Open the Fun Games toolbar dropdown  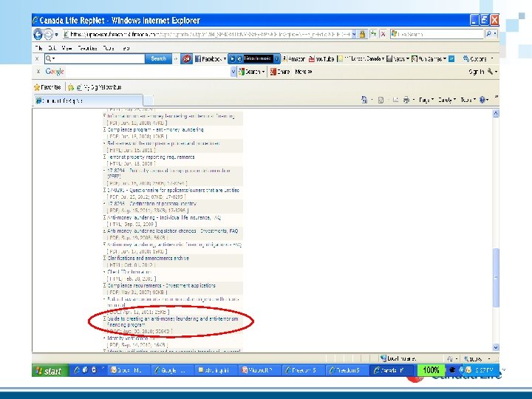pyautogui.click(x=429, y=59)
